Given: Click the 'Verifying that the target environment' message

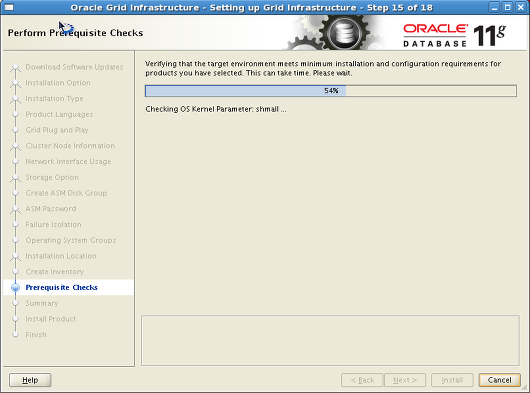Looking at the screenshot, I should point(323,68).
